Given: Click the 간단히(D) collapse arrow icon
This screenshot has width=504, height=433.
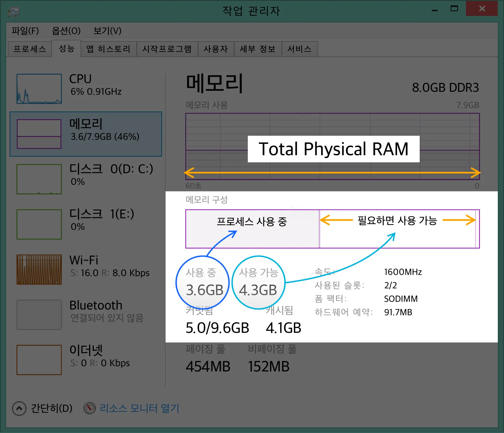Looking at the screenshot, I should tap(19, 408).
